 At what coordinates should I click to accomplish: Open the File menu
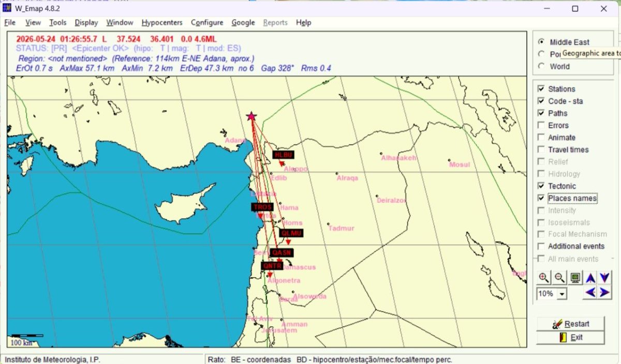(x=10, y=23)
